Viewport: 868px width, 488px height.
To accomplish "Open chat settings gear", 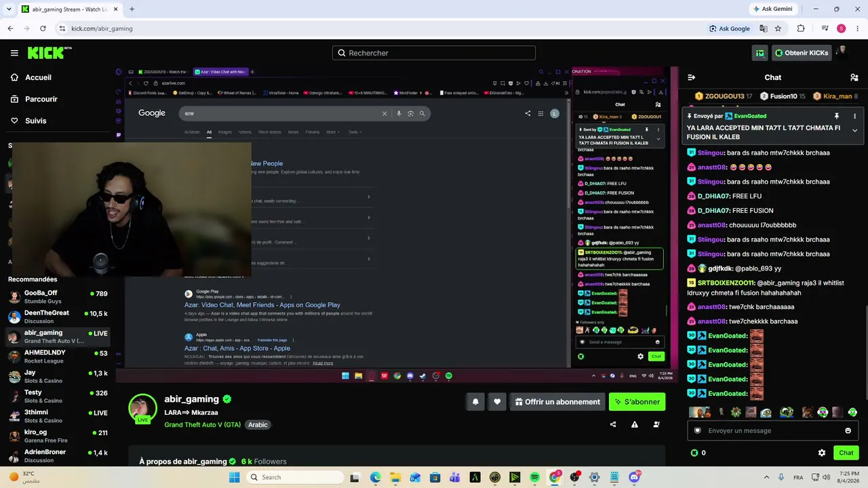I will [822, 453].
